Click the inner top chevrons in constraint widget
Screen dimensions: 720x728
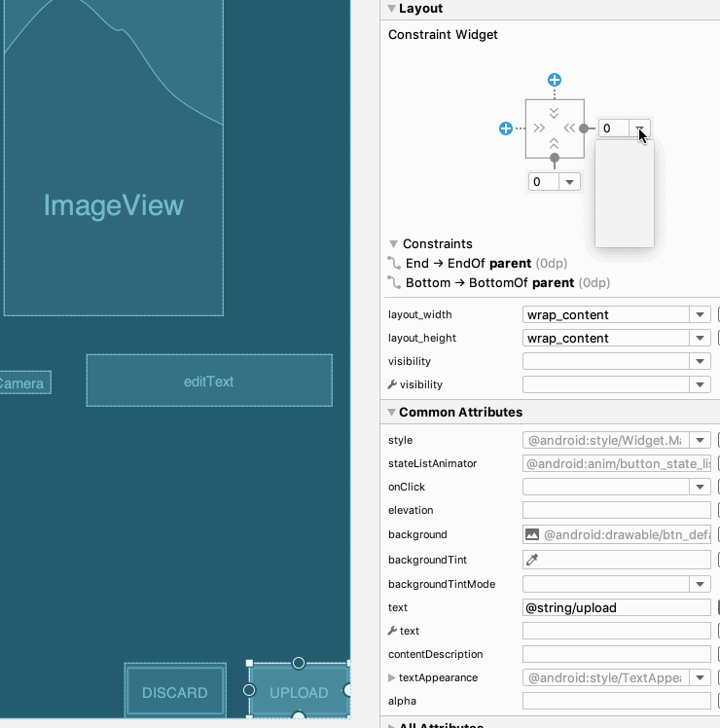coord(554,113)
